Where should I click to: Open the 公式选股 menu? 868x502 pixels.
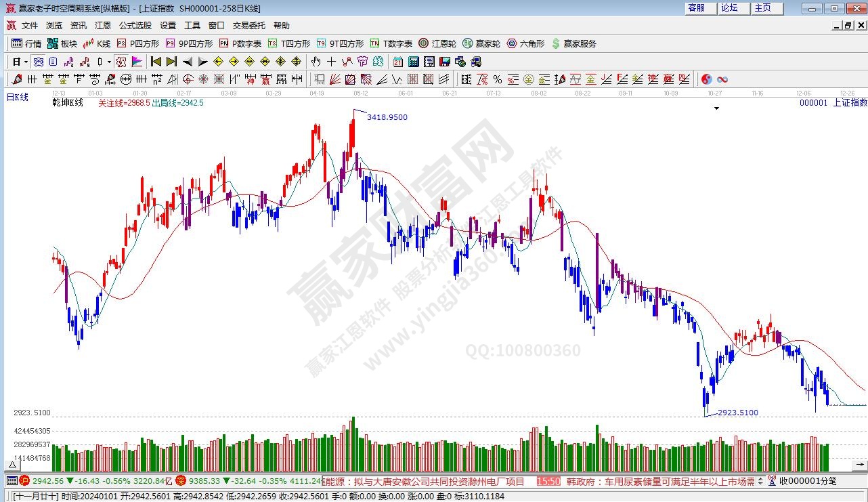coord(135,25)
